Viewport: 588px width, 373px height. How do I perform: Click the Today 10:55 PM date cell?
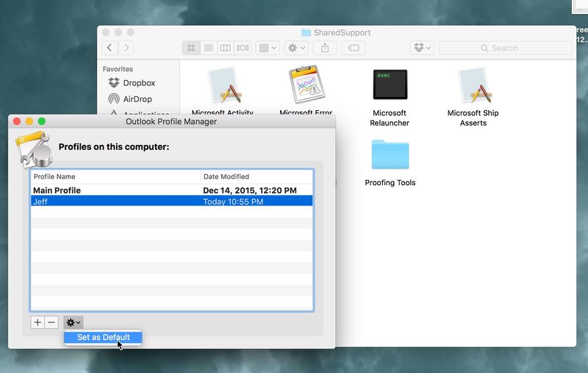(233, 201)
